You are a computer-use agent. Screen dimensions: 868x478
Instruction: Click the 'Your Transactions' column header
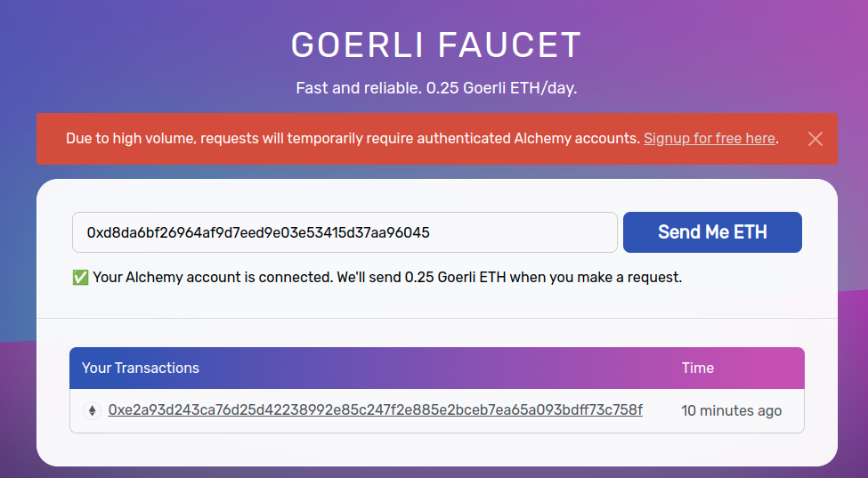tap(141, 368)
